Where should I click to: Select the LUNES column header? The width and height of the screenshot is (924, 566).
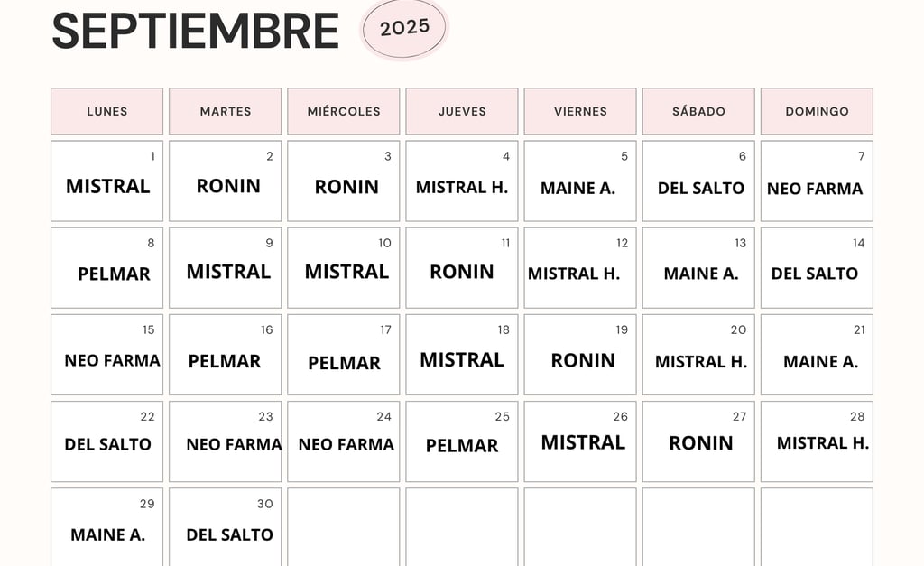point(106,111)
